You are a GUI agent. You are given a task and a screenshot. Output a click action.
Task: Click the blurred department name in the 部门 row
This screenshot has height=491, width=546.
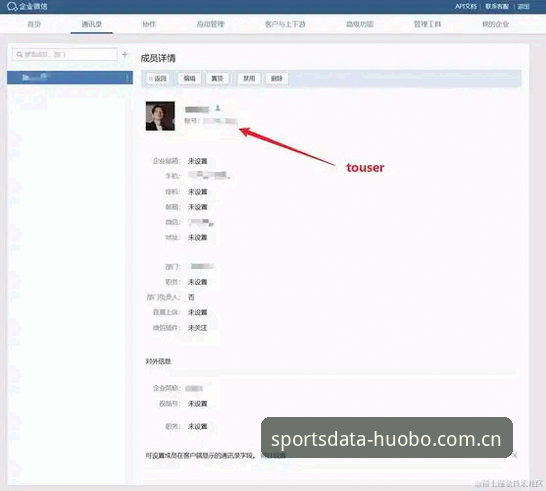[202, 267]
